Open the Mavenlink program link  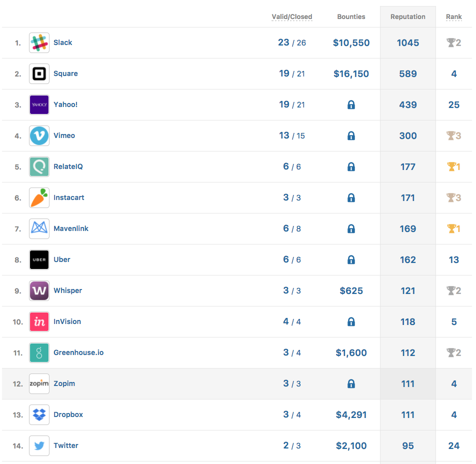point(71,228)
